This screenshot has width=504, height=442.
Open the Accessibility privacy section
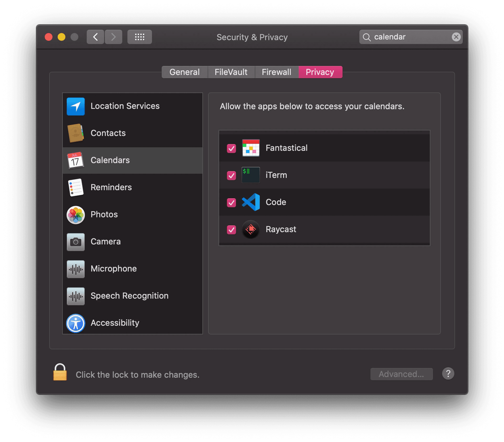coord(115,323)
